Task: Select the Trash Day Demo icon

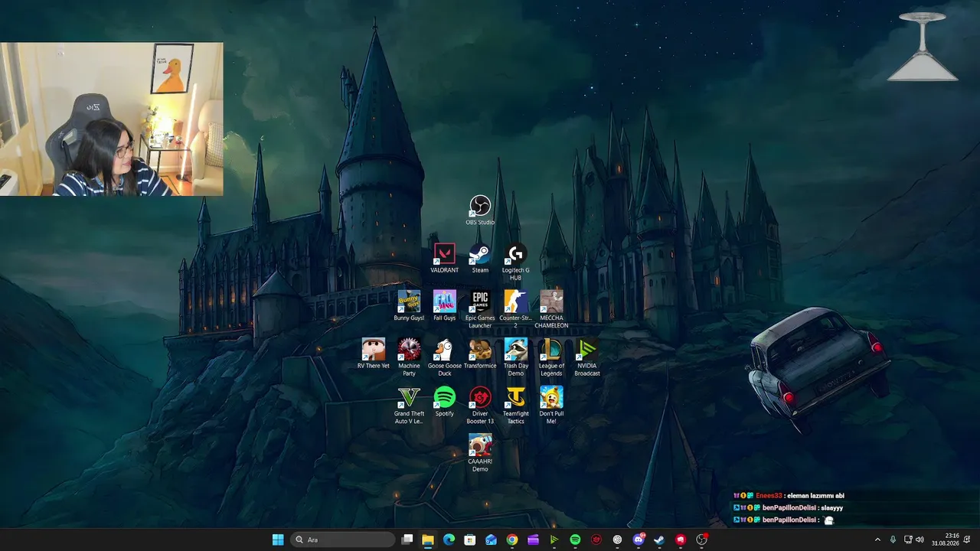Action: 515,357
